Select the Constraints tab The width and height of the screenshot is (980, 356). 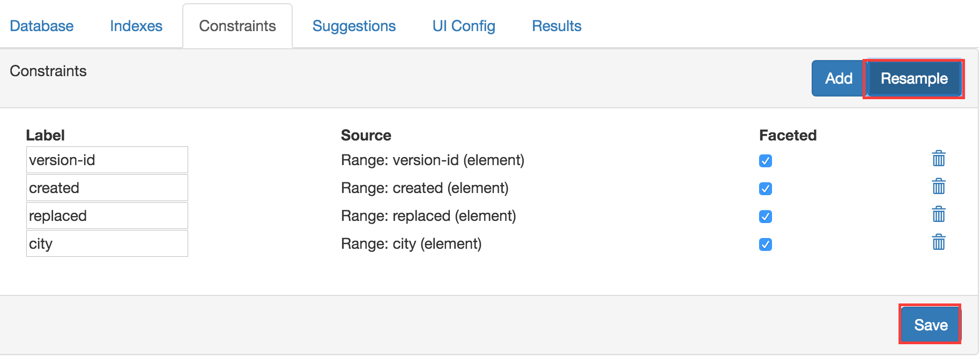[237, 26]
